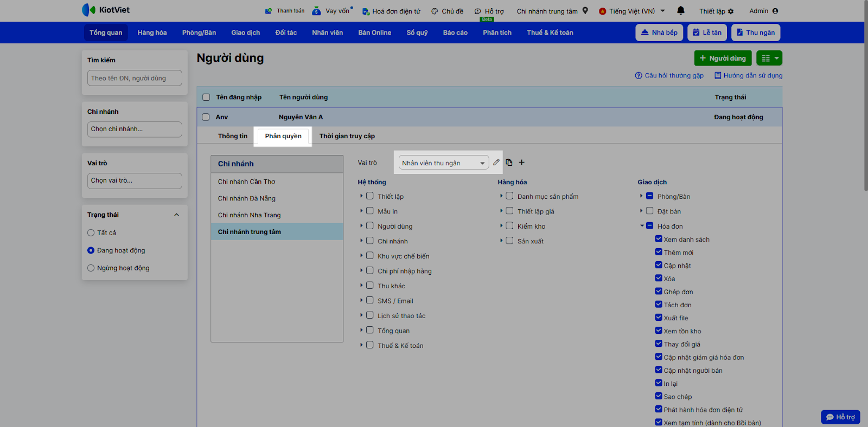
Task: Click the user search input field
Action: (x=135, y=78)
